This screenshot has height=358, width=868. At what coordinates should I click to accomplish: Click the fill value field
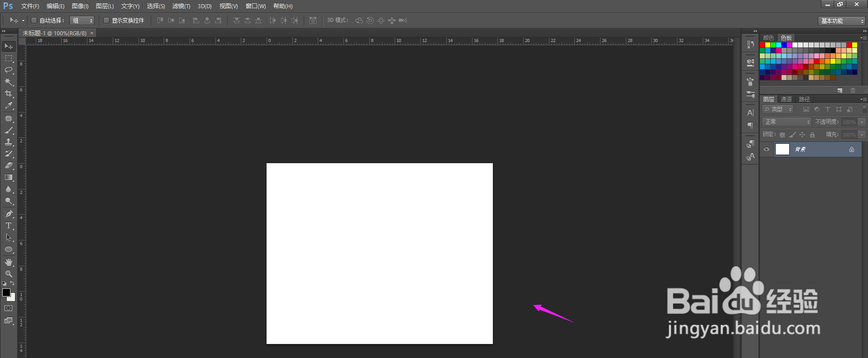pos(849,135)
